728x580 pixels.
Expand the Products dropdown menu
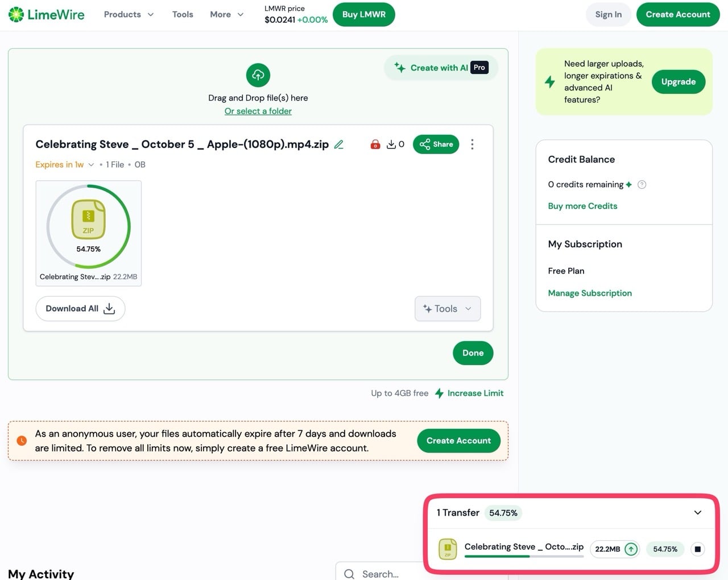[129, 14]
